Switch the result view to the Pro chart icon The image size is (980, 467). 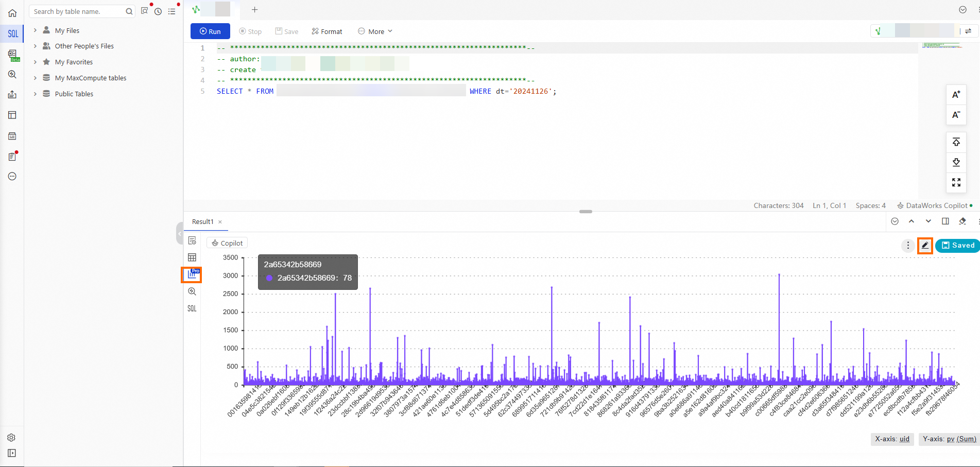(x=192, y=274)
